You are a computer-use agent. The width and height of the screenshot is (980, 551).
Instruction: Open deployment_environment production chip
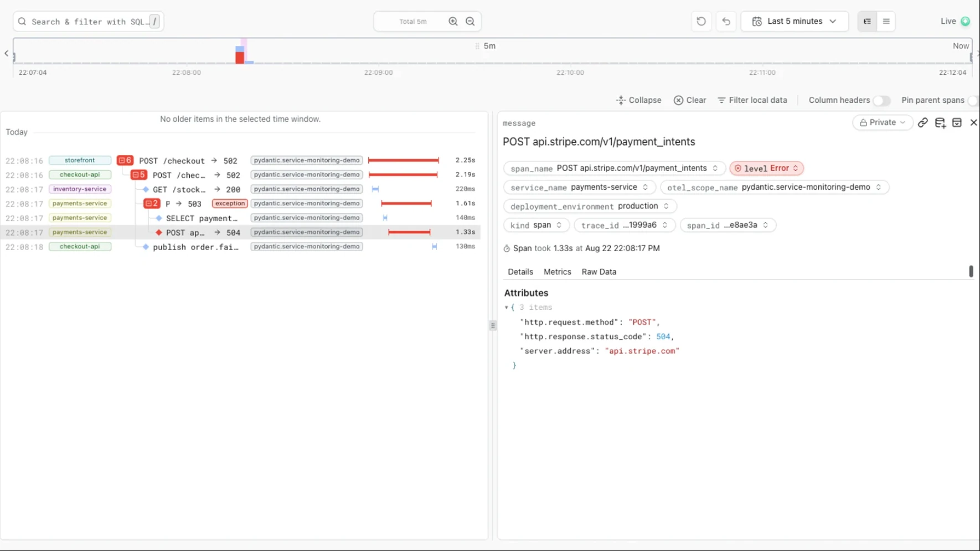[x=590, y=206]
